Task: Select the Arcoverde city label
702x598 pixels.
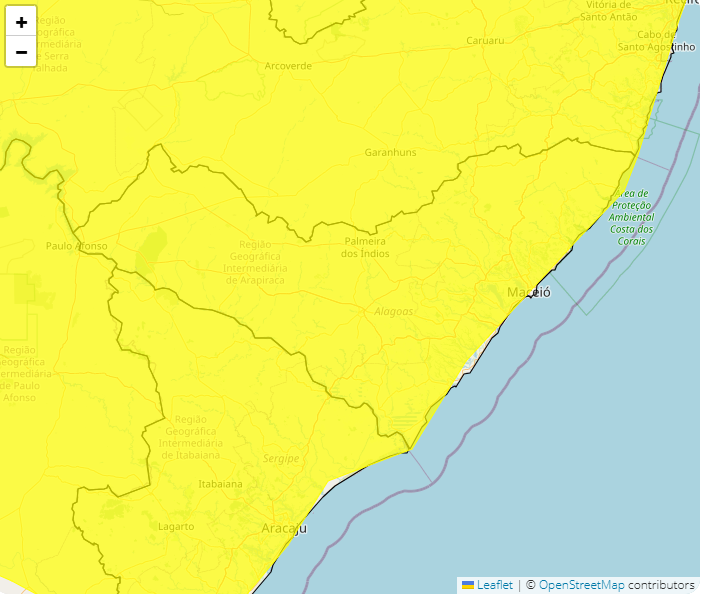Action: (288, 66)
